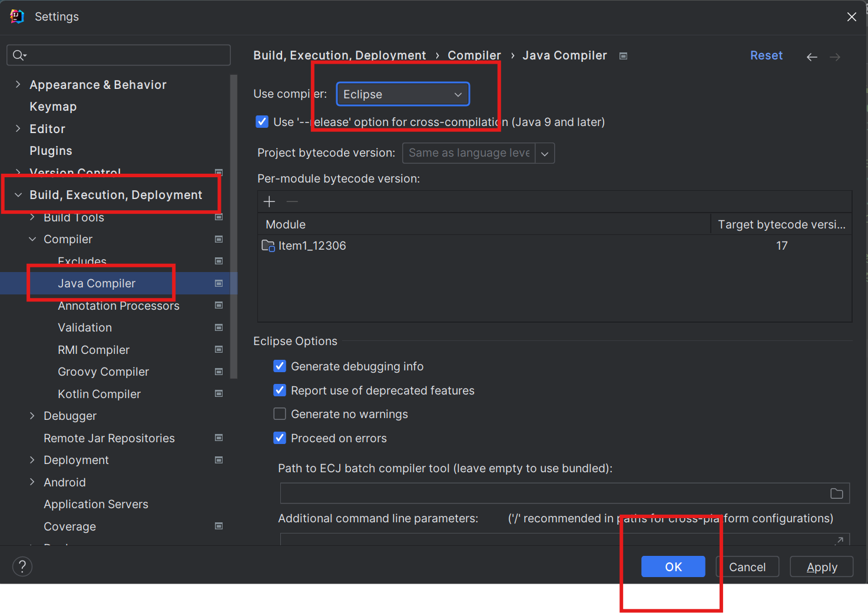Viewport: 868px width, 613px height.
Task: Click project icon next to Excludes row
Action: [219, 261]
